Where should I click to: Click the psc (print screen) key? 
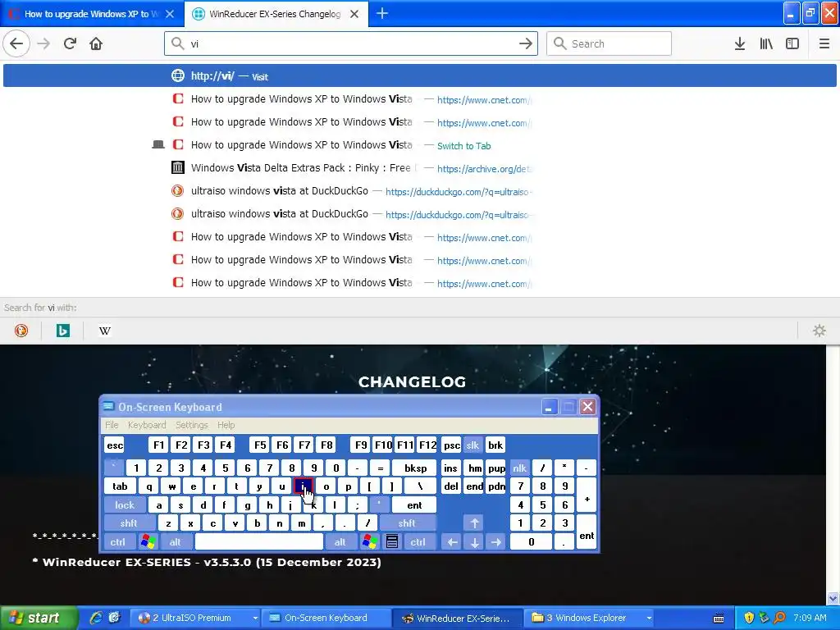point(452,445)
